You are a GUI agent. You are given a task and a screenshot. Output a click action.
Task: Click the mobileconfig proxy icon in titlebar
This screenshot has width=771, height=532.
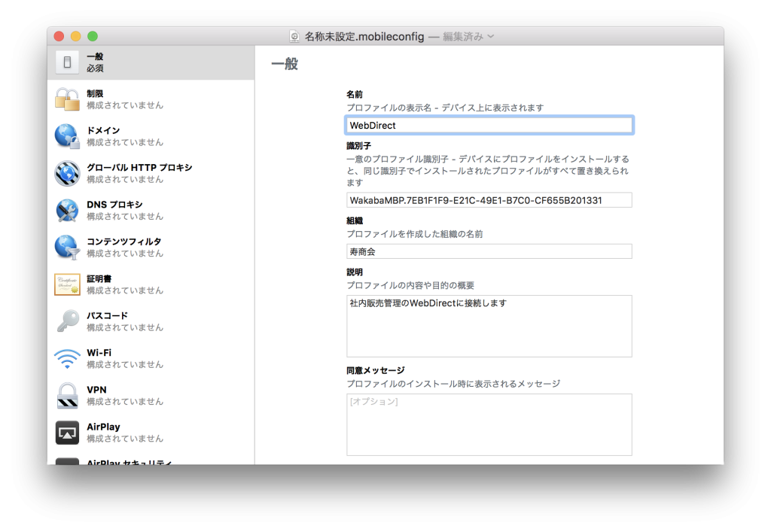pos(294,35)
